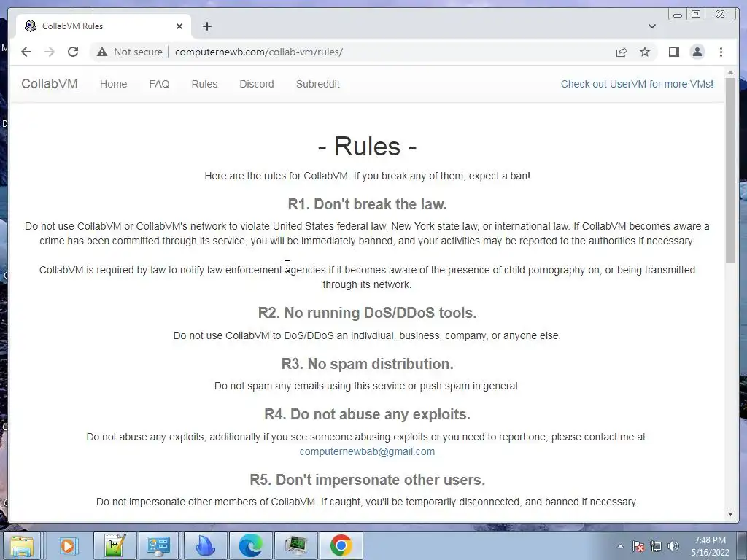The width and height of the screenshot is (747, 560).
Task: Bookmark this page with the star
Action: click(x=645, y=52)
